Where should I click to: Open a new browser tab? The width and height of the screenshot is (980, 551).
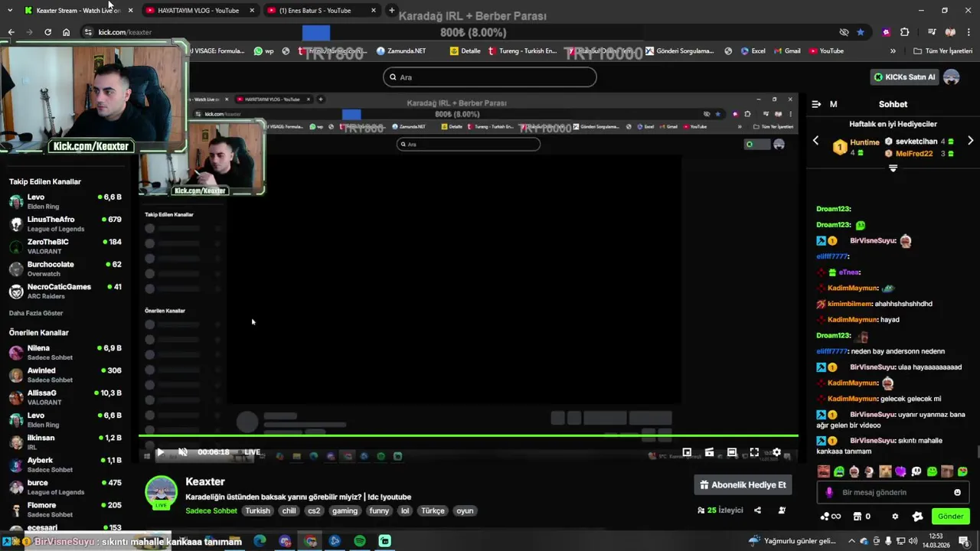click(x=392, y=11)
